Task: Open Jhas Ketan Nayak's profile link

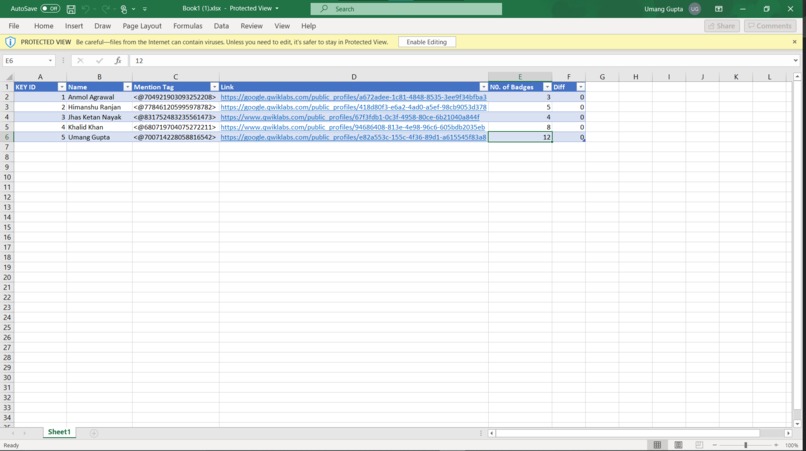Action: (x=350, y=117)
